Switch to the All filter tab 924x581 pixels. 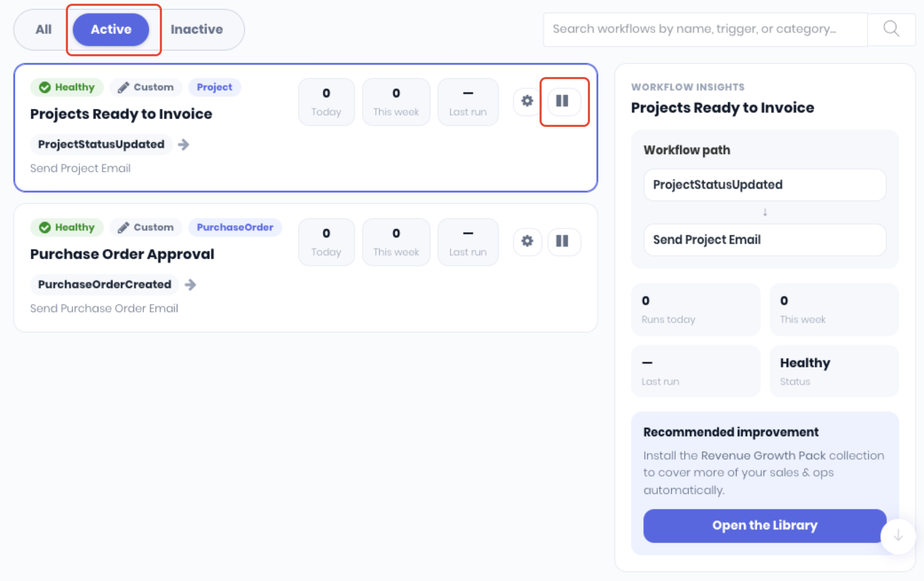coord(44,29)
